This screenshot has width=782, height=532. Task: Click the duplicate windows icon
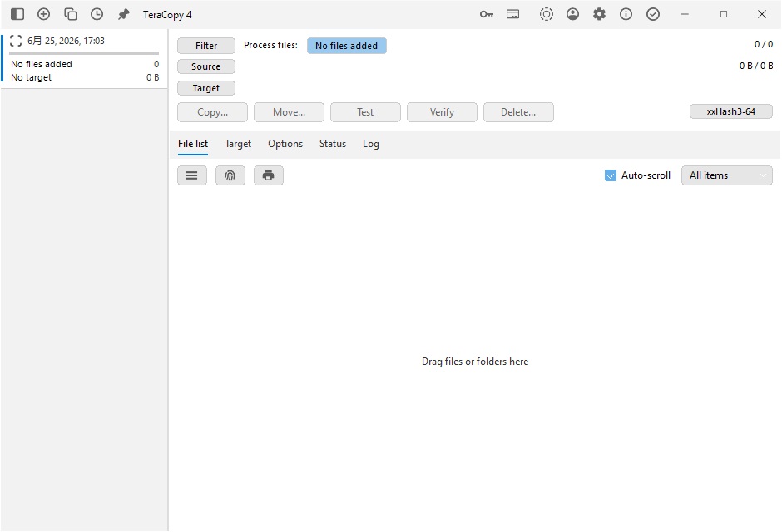coord(71,14)
